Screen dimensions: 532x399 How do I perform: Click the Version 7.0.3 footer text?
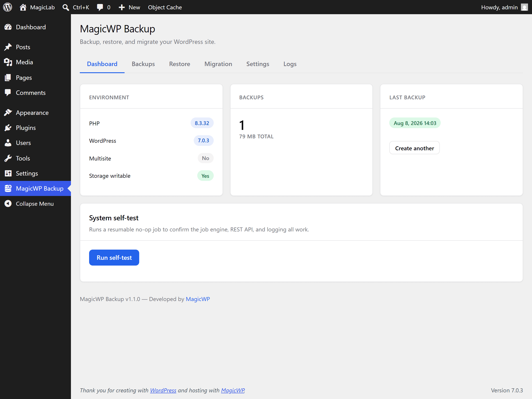click(507, 390)
